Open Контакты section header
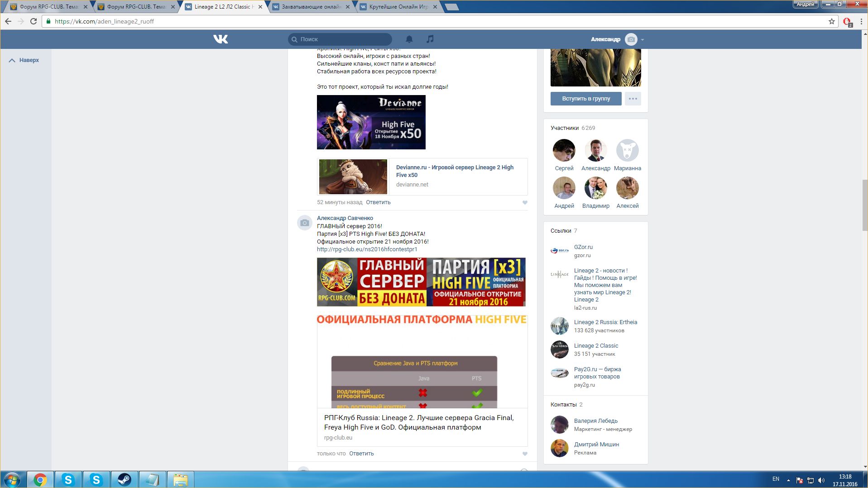The image size is (868, 488). click(566, 405)
